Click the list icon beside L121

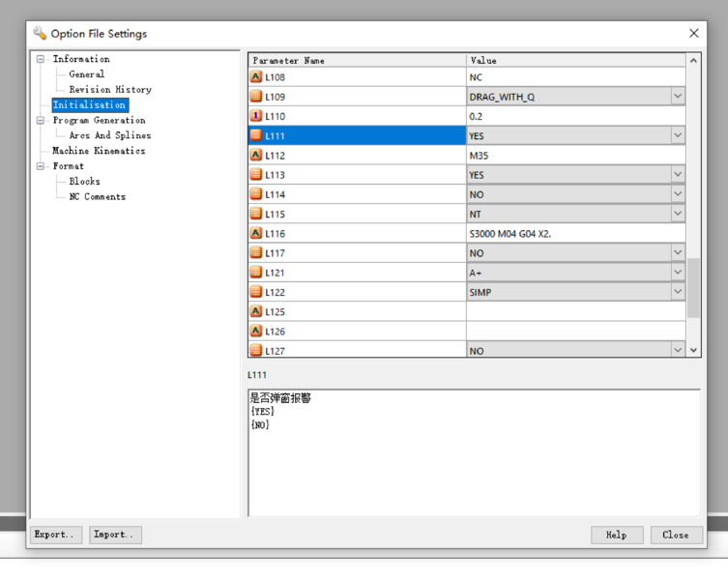256,272
